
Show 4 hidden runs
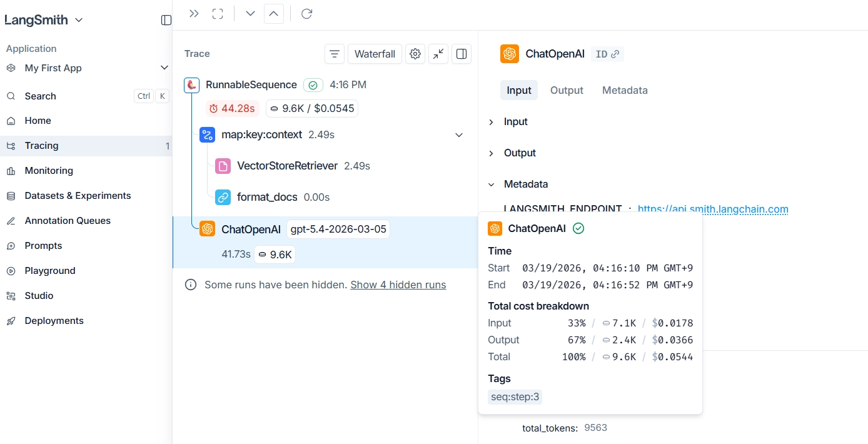point(398,285)
